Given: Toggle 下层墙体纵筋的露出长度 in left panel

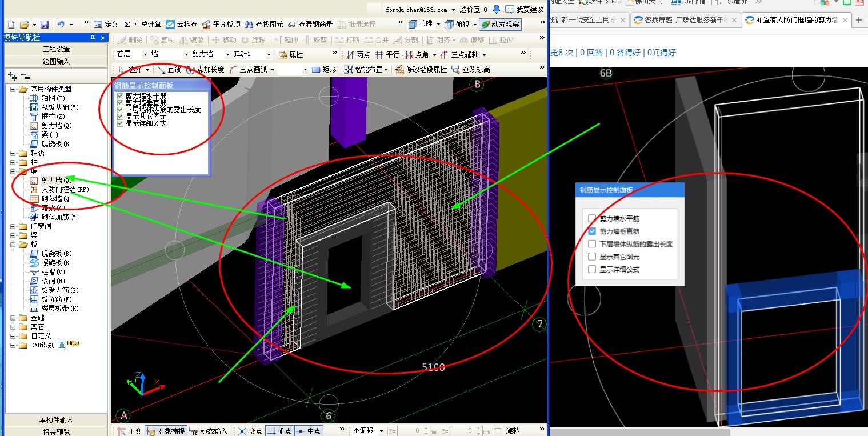Looking at the screenshot, I should 120,110.
